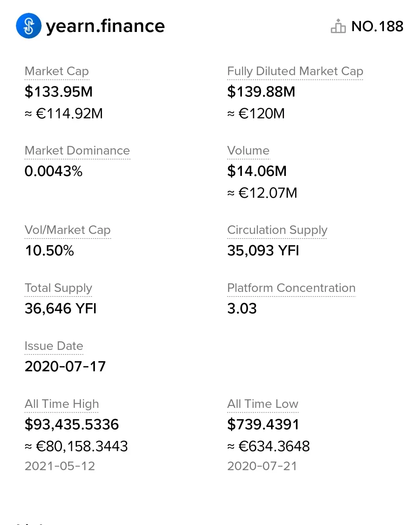Show info for Market Cap label
420x525 pixels.
57,71
